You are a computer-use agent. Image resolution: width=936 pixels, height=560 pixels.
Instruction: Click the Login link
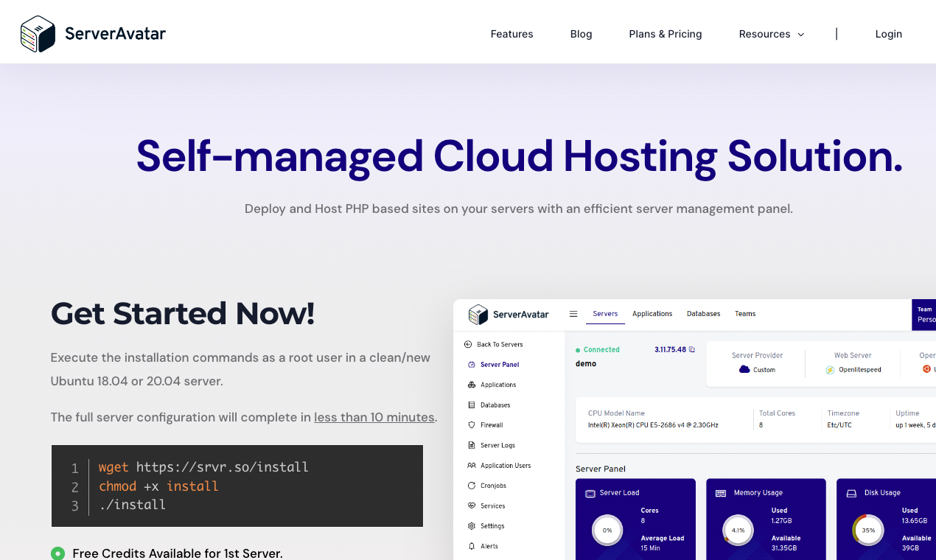(x=888, y=34)
